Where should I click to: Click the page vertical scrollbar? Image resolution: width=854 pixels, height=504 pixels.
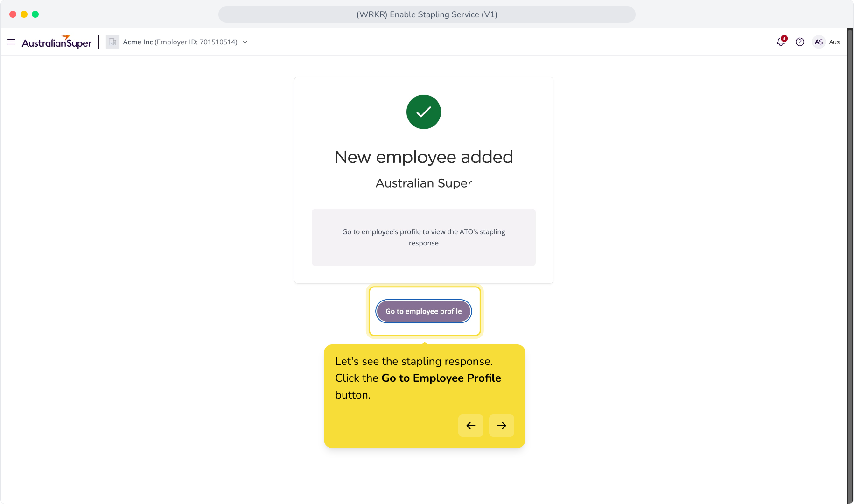tap(850, 266)
